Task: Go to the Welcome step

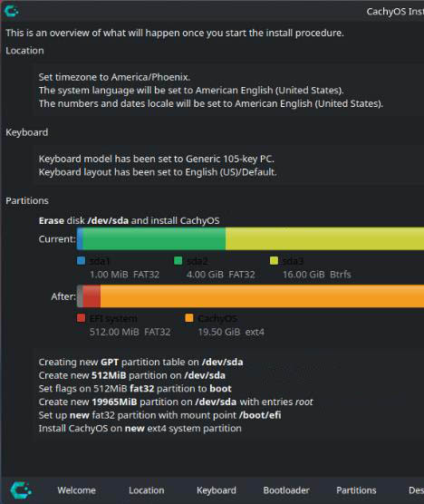Action: coord(76,490)
